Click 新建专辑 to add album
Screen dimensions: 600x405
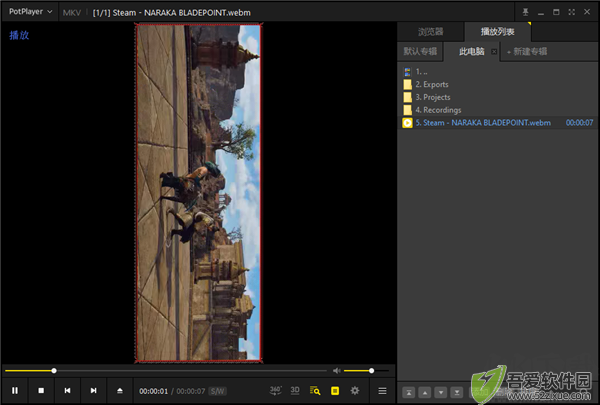(x=527, y=51)
